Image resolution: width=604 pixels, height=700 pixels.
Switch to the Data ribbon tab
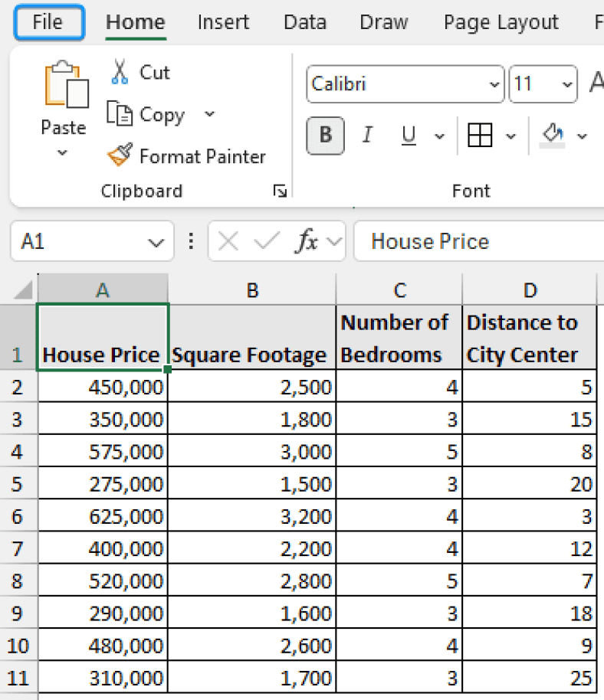click(x=304, y=22)
